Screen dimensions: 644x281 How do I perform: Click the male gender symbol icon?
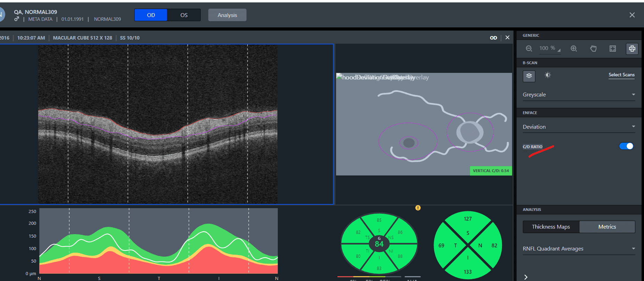click(x=16, y=19)
